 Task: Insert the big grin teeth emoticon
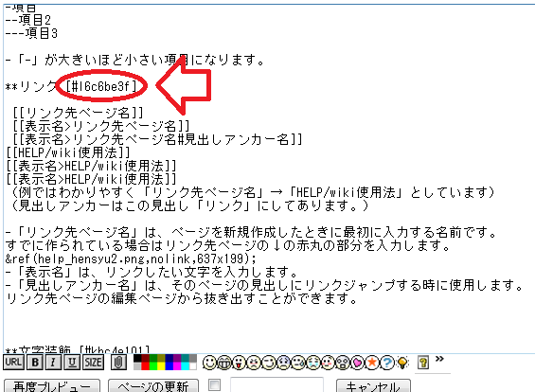[224, 363]
